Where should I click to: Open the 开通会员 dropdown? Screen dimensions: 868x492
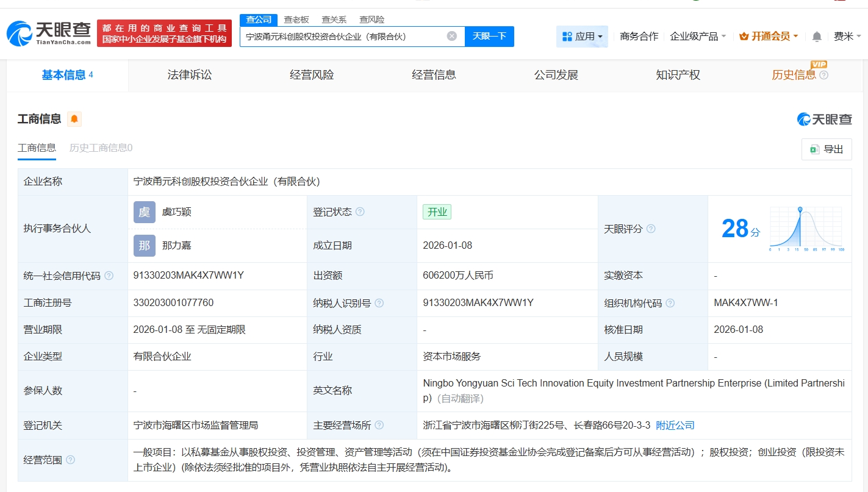point(768,37)
